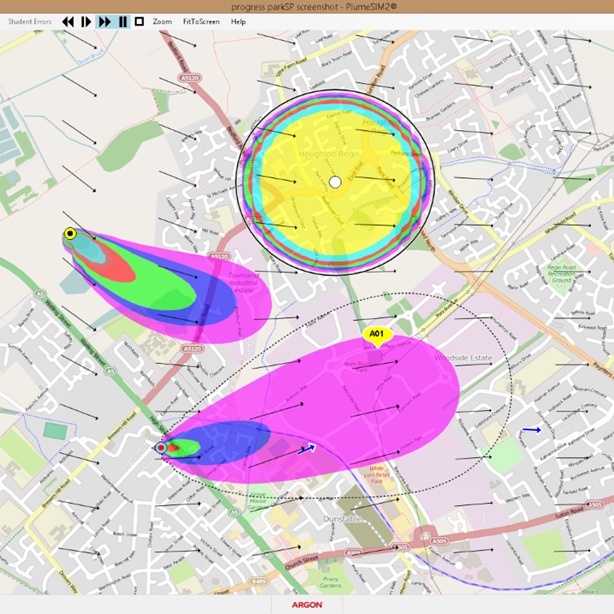The width and height of the screenshot is (614, 614).
Task: Stop the simulation with the square button
Action: 140,21
